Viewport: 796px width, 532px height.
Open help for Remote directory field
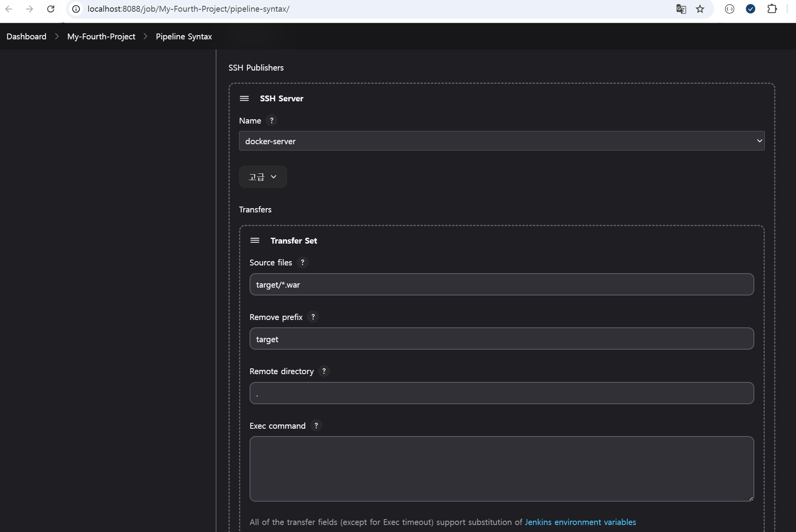(324, 371)
